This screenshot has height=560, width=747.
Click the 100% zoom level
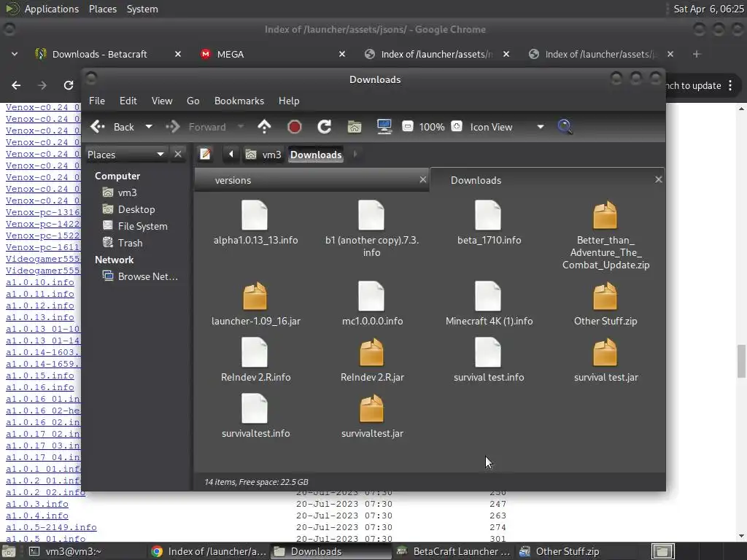432,127
